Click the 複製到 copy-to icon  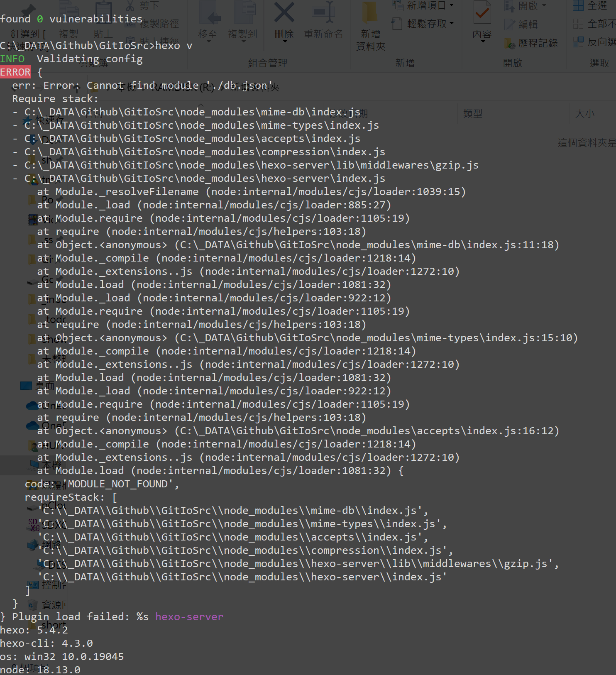pos(244,13)
